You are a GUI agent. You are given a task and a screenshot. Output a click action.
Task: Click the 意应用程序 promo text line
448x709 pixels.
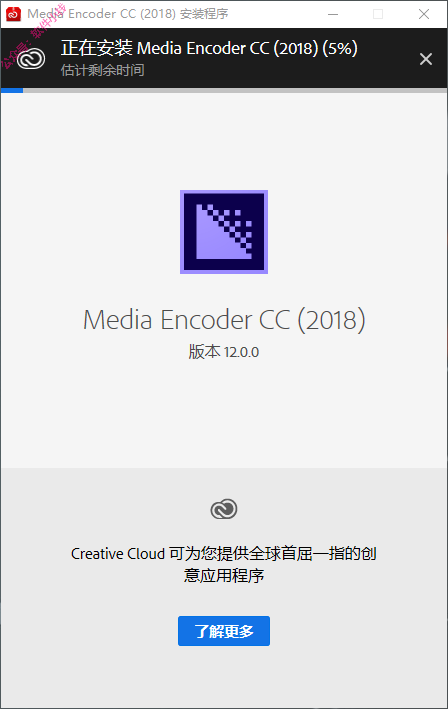pyautogui.click(x=224, y=576)
